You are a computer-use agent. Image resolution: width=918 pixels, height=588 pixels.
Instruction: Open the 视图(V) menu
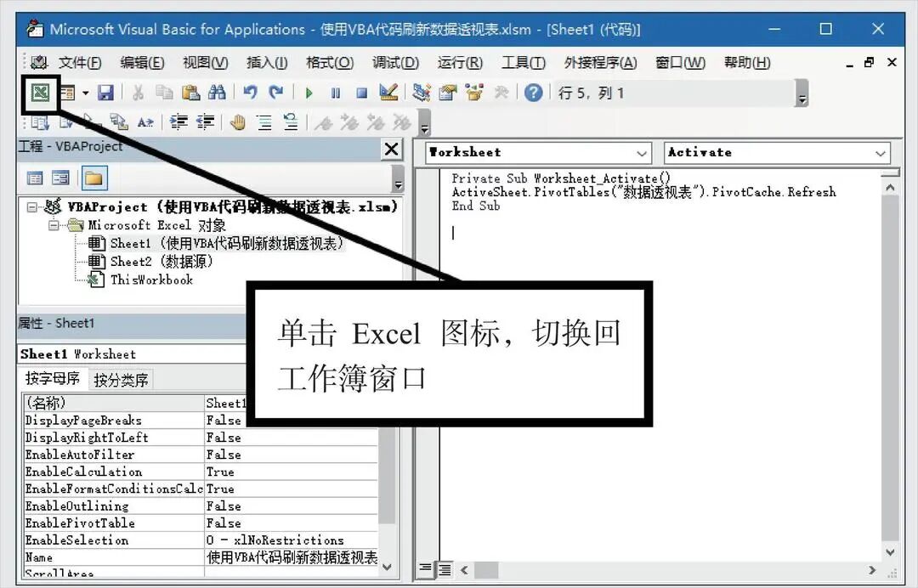pos(206,63)
